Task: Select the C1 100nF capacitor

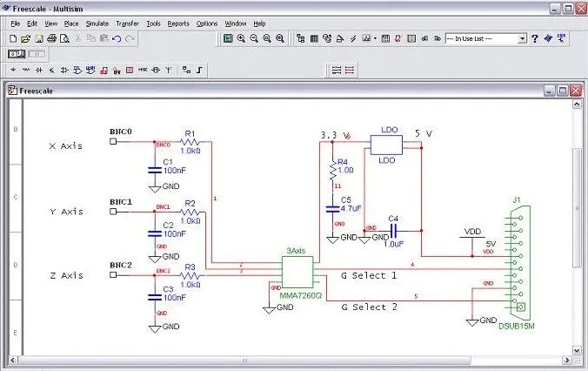Action: coord(155,170)
